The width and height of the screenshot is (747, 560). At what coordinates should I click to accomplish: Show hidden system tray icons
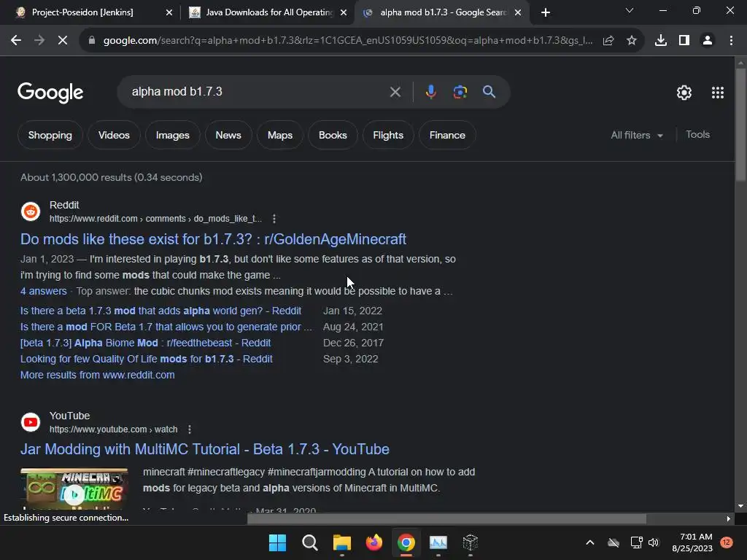[589, 542]
